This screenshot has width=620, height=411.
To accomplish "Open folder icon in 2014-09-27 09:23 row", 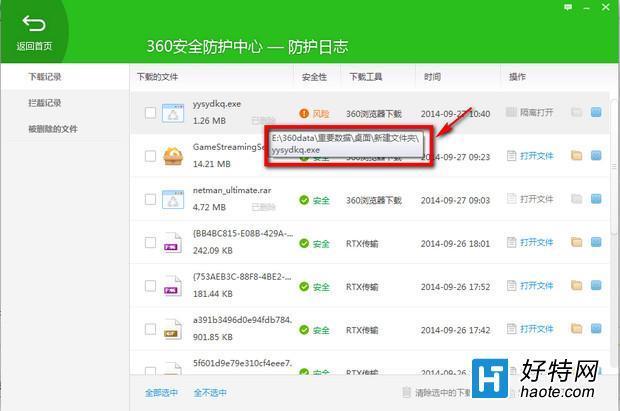I will 577,155.
